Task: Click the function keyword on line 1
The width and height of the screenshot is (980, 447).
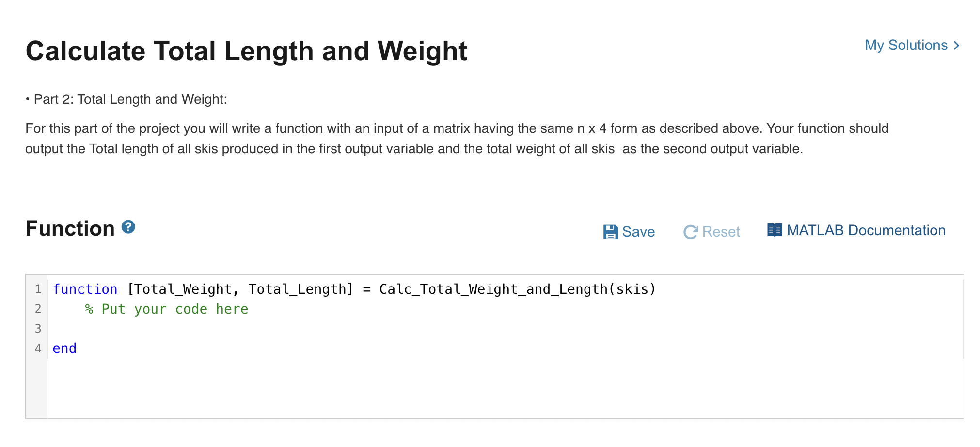Action: tap(85, 289)
